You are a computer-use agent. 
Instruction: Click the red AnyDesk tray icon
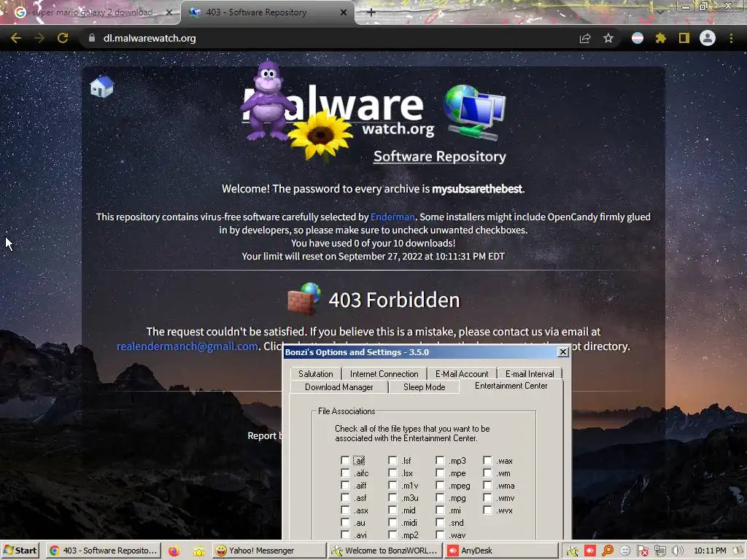tap(589, 551)
